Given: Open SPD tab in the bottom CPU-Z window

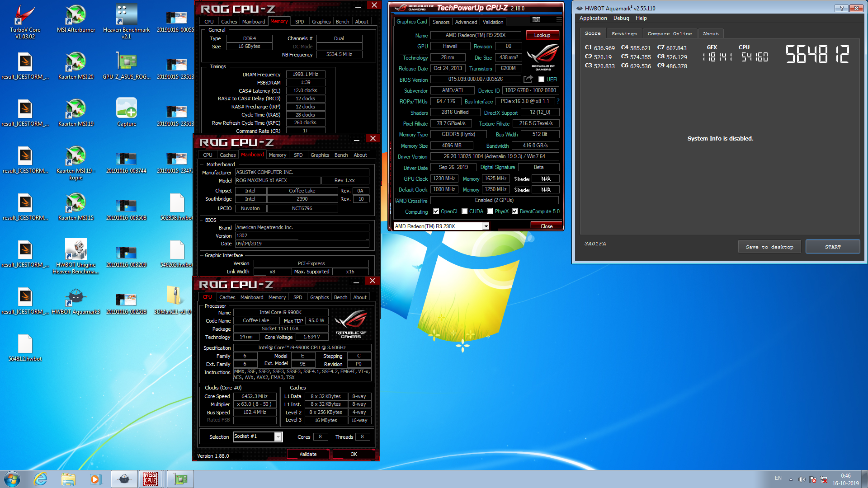Looking at the screenshot, I should [297, 297].
